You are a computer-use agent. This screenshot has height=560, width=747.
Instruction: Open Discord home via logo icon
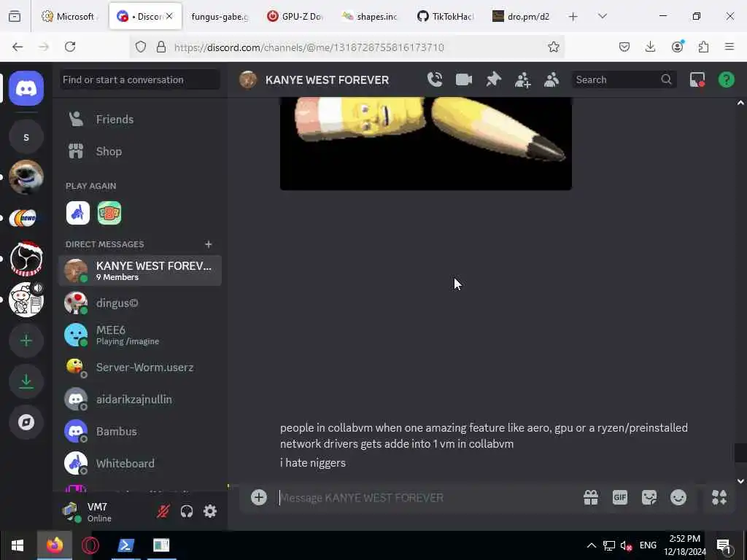(x=26, y=88)
